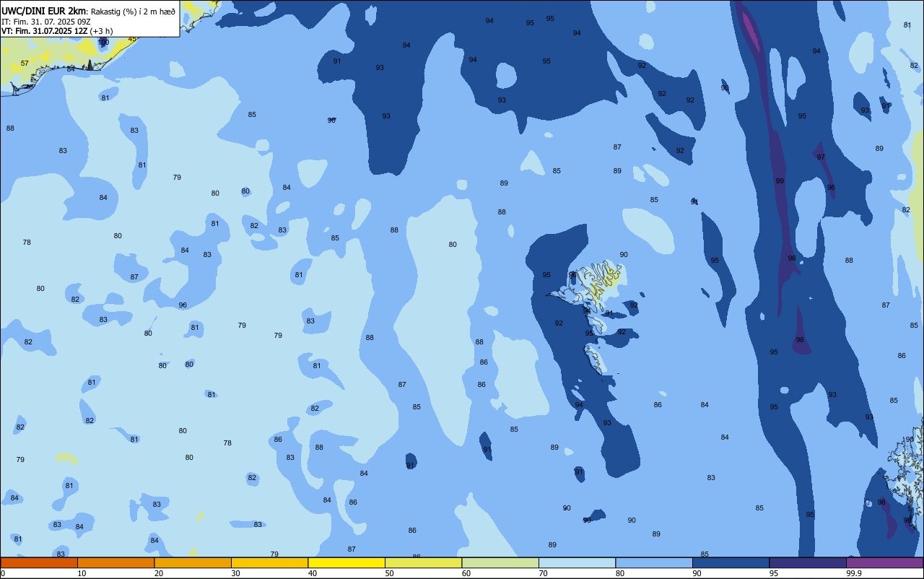Click the legend tick label '70'
This screenshot has height=579, width=924.
(543, 573)
